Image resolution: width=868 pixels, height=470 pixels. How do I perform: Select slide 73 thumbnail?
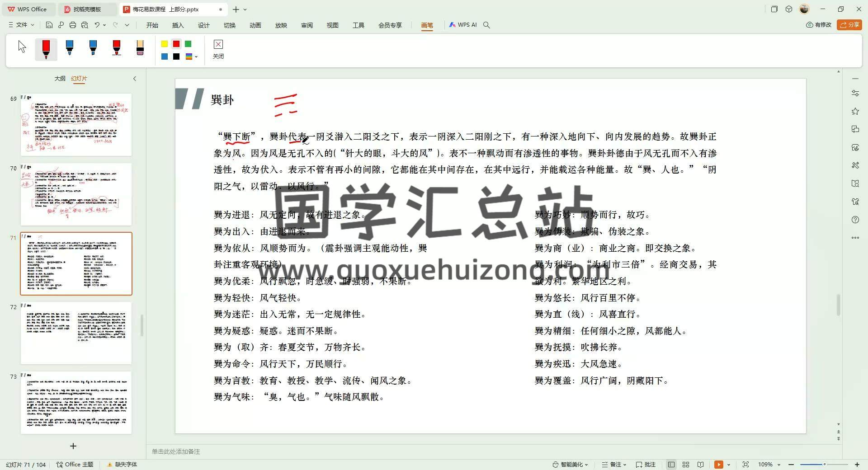(x=76, y=403)
